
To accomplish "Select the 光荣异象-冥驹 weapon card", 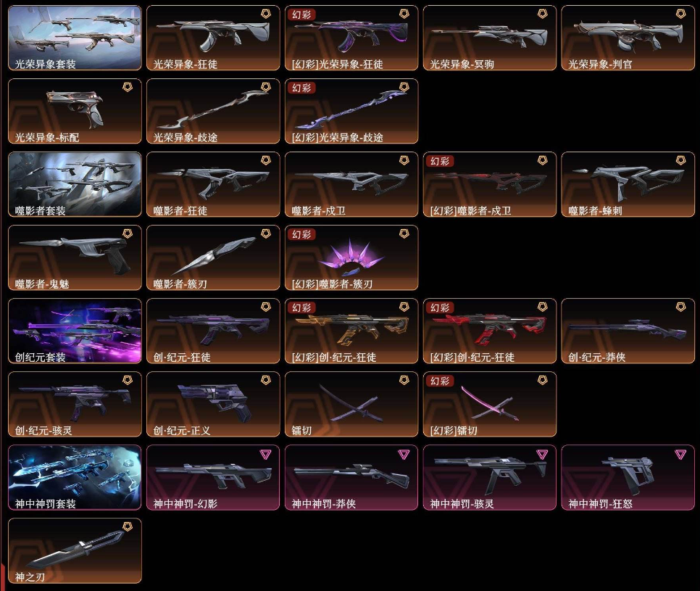I will click(x=490, y=38).
